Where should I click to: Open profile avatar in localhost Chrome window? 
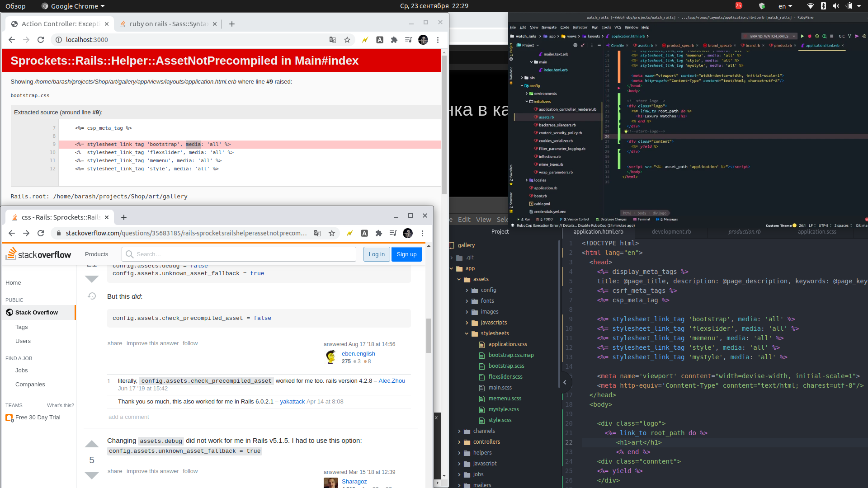[x=423, y=40]
